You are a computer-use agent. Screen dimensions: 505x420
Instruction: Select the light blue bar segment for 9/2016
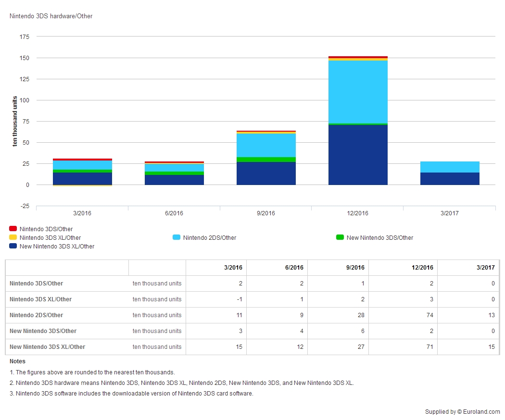tap(266, 146)
